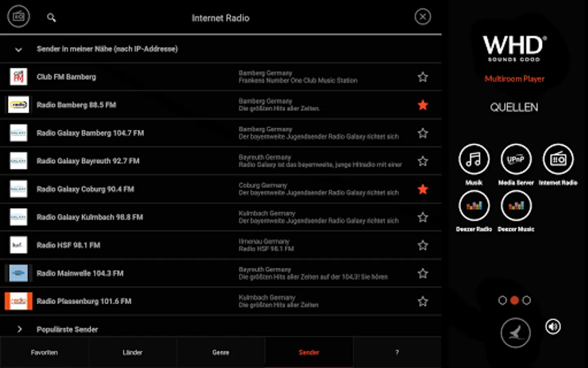Viewport: 588px width, 368px height.
Task: Close the Internet Radio panel
Action: [423, 17]
